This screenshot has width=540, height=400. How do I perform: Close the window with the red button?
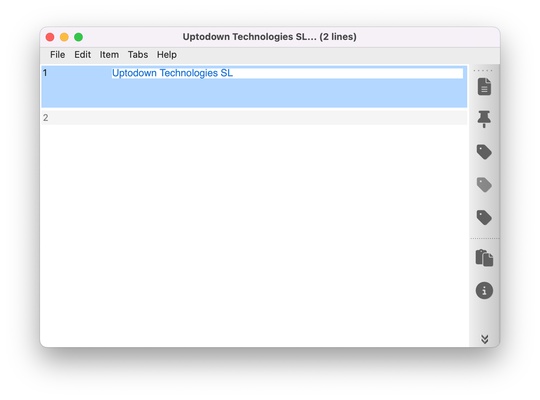click(50, 37)
